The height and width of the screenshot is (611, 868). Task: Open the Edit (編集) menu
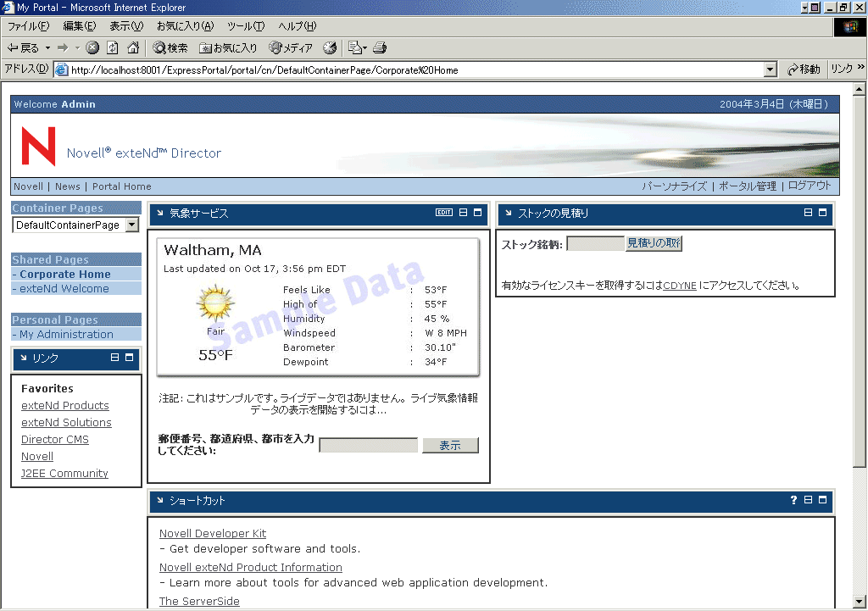(x=79, y=26)
